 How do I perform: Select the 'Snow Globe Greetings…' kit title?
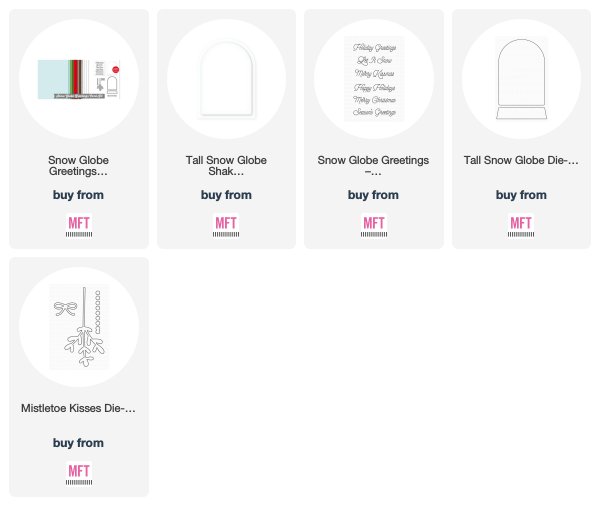[78, 165]
